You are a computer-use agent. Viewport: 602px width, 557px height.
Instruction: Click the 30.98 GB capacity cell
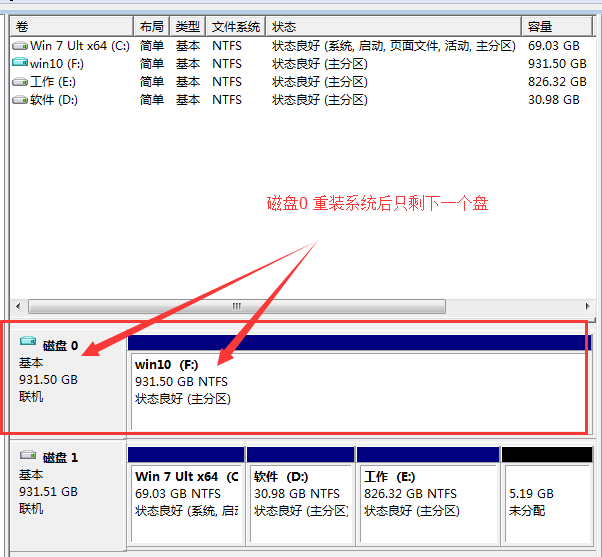(554, 100)
